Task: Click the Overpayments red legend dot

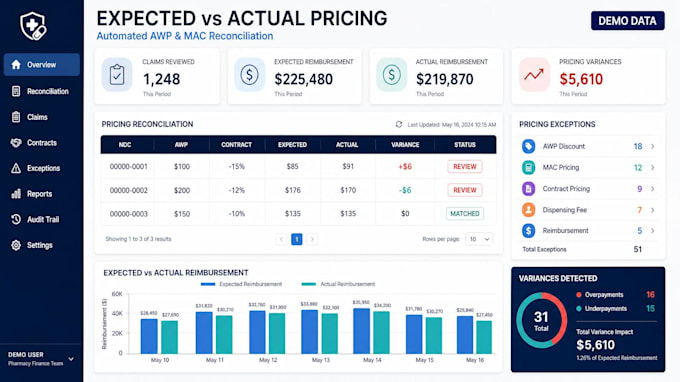Action: (x=579, y=295)
